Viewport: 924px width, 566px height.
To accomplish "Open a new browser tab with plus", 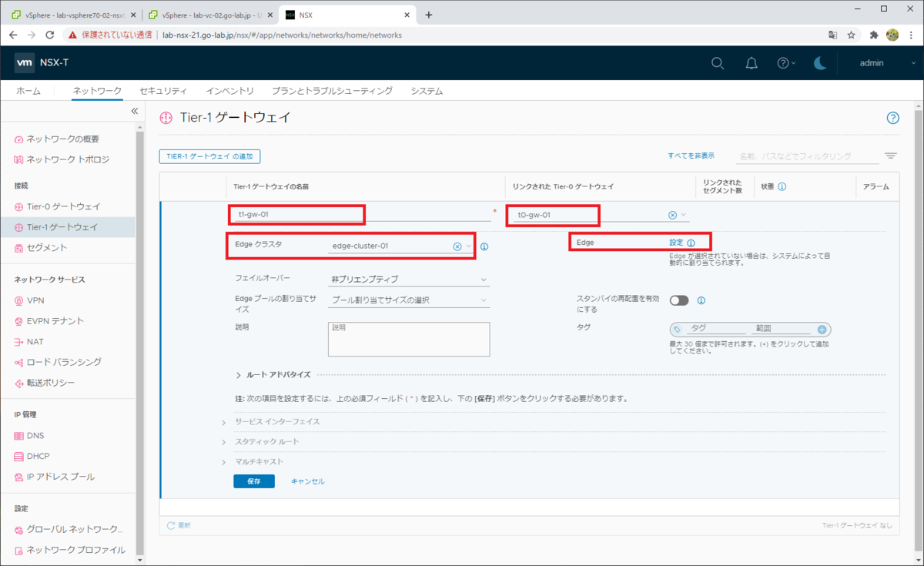I will 429,15.
